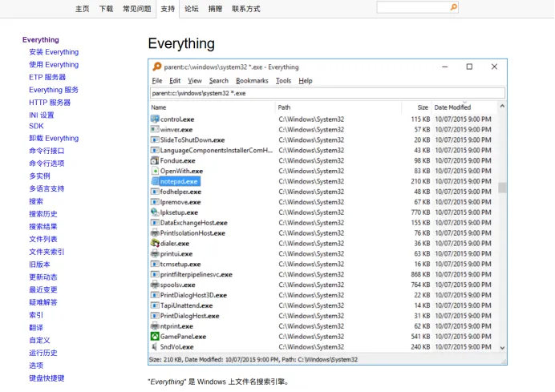
Task: Open the SDK sidebar link
Action: pyautogui.click(x=36, y=126)
